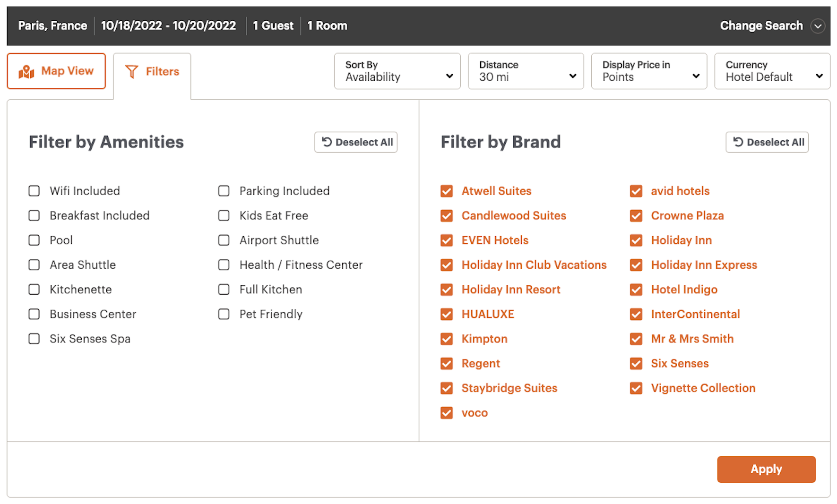The width and height of the screenshot is (837, 504).
Task: Uncheck the avid hotels brand
Action: (x=636, y=191)
